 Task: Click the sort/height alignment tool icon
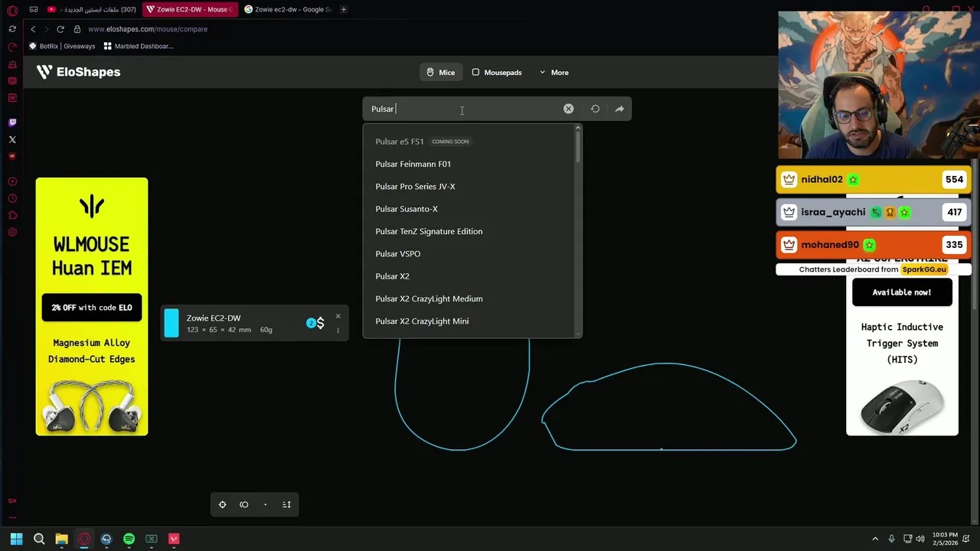[286, 504]
